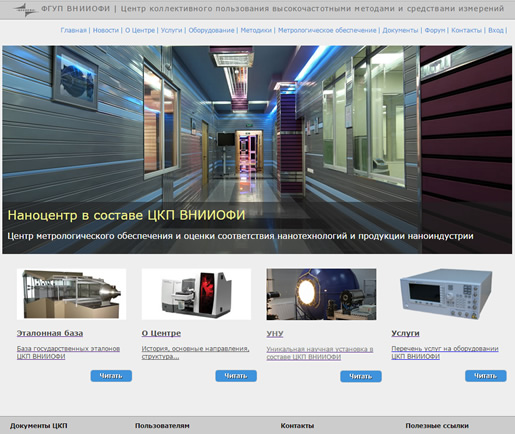Select Метрологическое обеспечение in the top menu
515x434 pixels.
(x=327, y=30)
